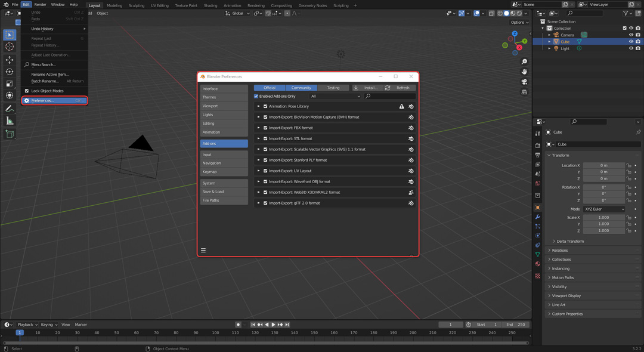This screenshot has width=644, height=352.
Task: Expand the Animation: Pose Library add-on
Action: 259,106
